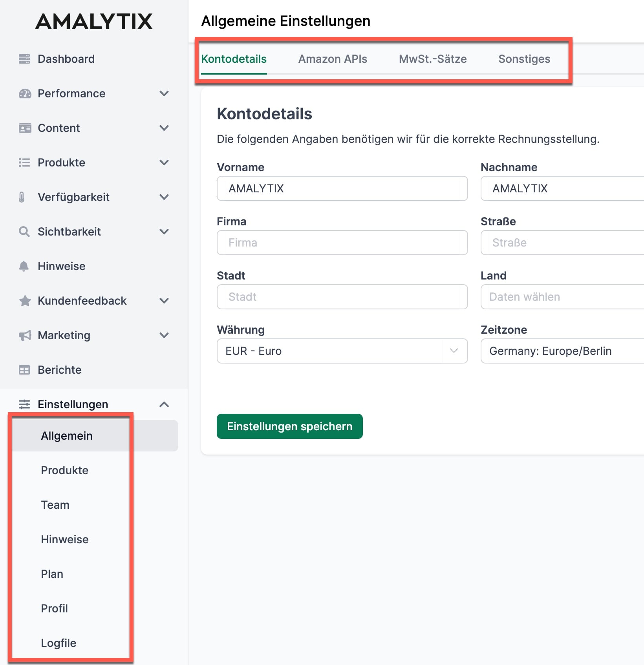Click the Verfügbarkeit thermometer icon
Image resolution: width=644 pixels, height=665 pixels.
point(22,197)
